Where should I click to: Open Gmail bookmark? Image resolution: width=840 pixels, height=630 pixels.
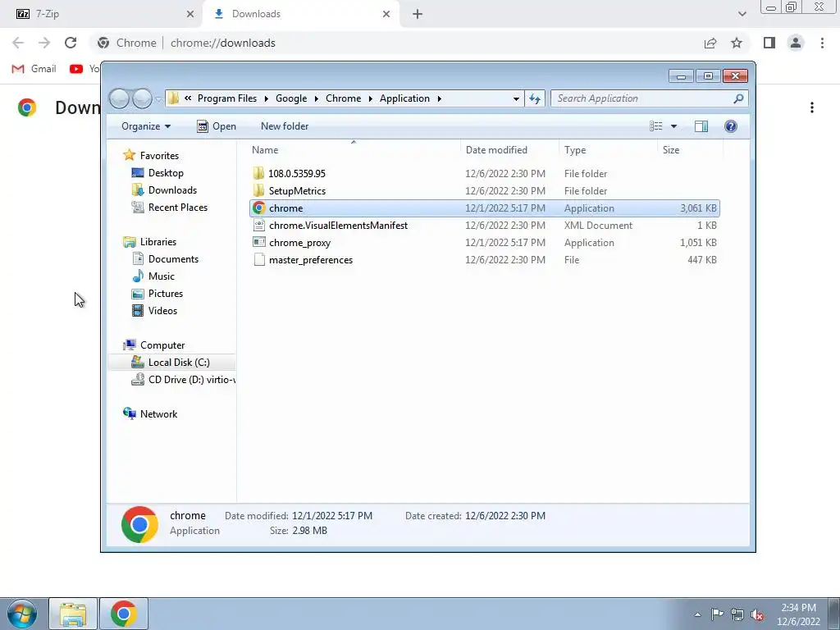(x=34, y=69)
